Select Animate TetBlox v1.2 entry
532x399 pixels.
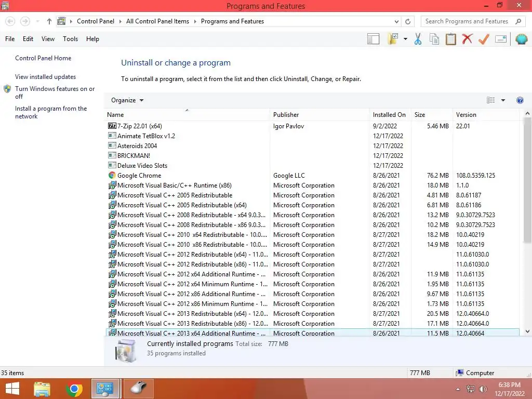(x=312, y=136)
